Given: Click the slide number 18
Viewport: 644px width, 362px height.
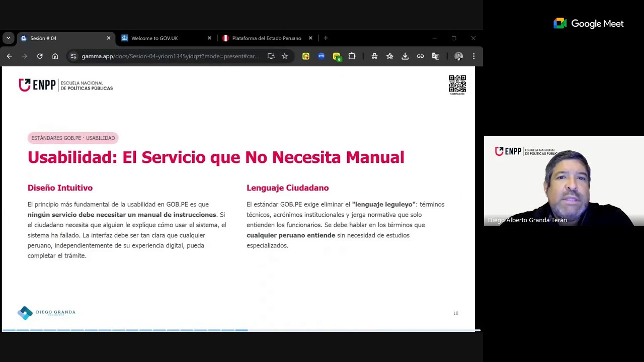Looking at the screenshot, I should tap(456, 313).
